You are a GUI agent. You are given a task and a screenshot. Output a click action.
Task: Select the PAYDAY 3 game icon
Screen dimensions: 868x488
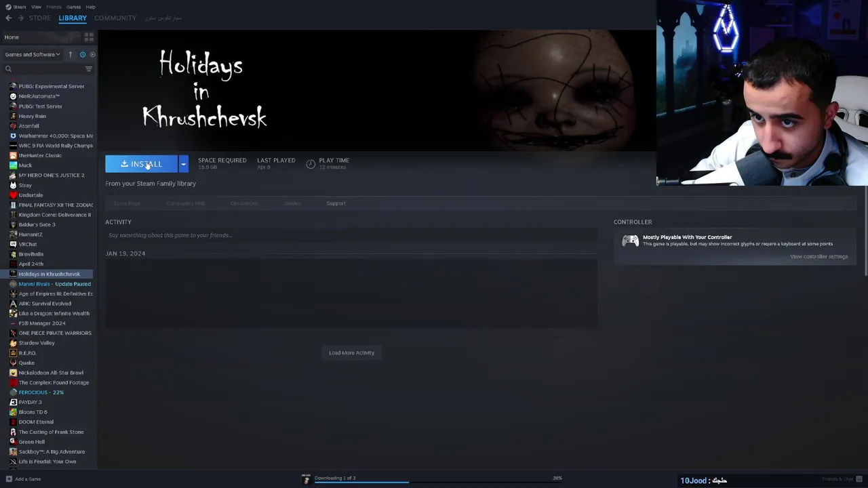point(13,402)
